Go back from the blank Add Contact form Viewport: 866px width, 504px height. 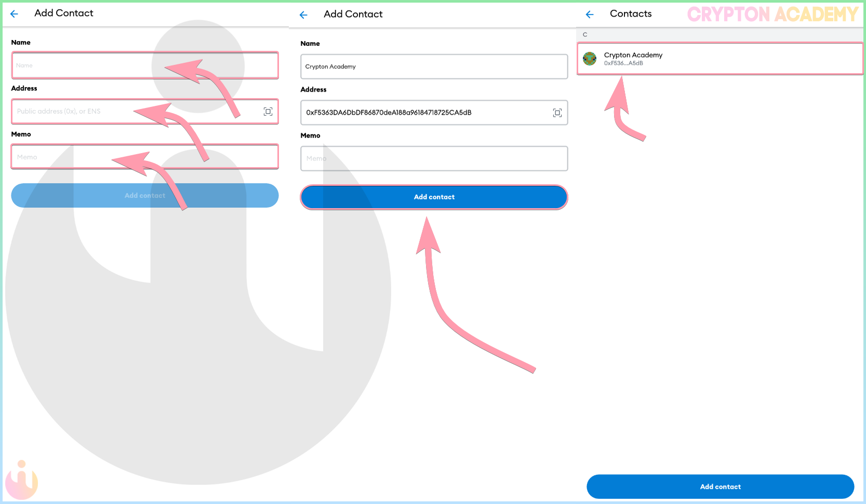coord(14,14)
